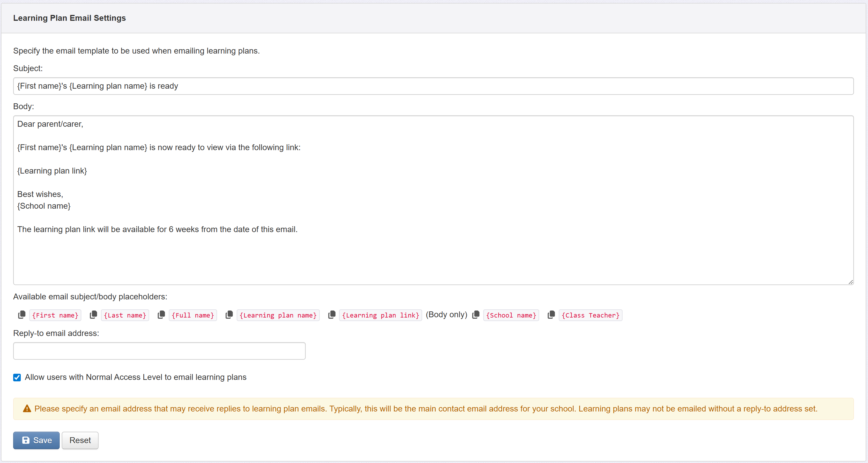The width and height of the screenshot is (868, 463).
Task: Copy the {Class Teacher} placeholder icon
Action: tap(551, 315)
